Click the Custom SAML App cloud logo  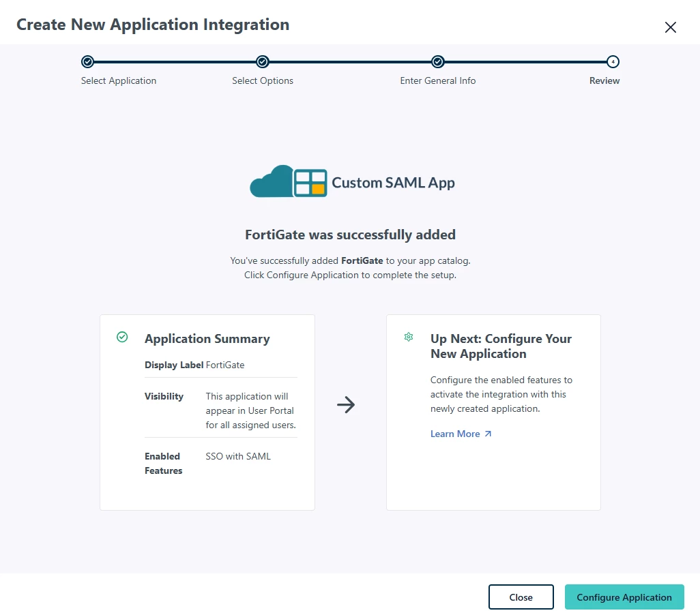point(289,181)
